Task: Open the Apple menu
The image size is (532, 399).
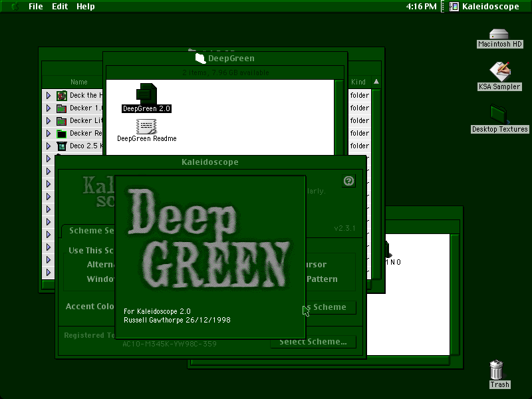Action: [x=15, y=6]
